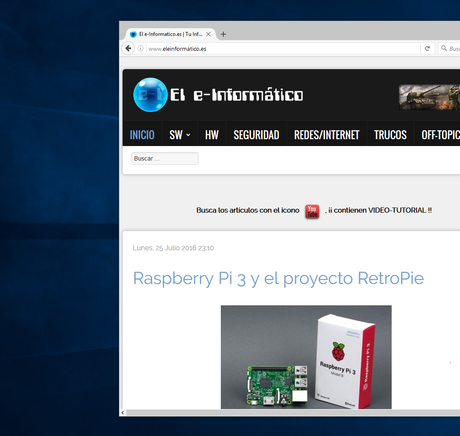Go back with the browser back arrow

pyautogui.click(x=128, y=49)
